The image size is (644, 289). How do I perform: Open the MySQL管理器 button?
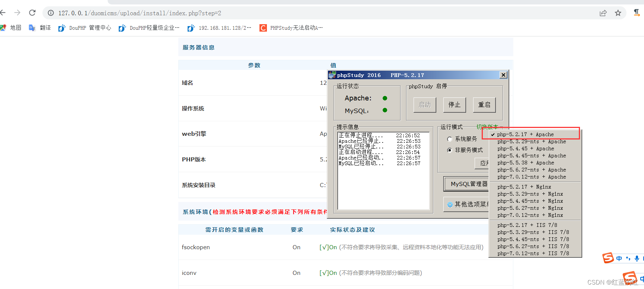coord(466,184)
